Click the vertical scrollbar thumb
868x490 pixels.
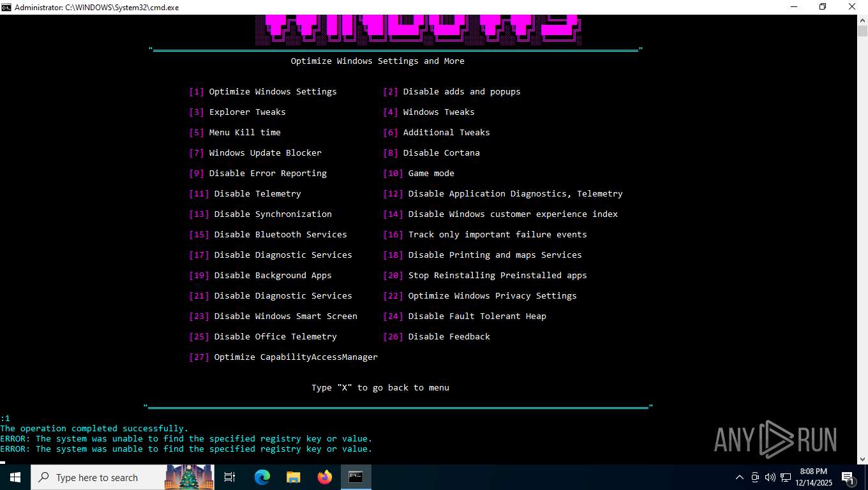[x=862, y=31]
